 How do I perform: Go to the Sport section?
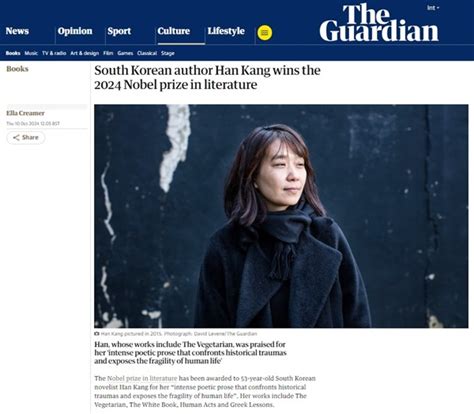119,31
